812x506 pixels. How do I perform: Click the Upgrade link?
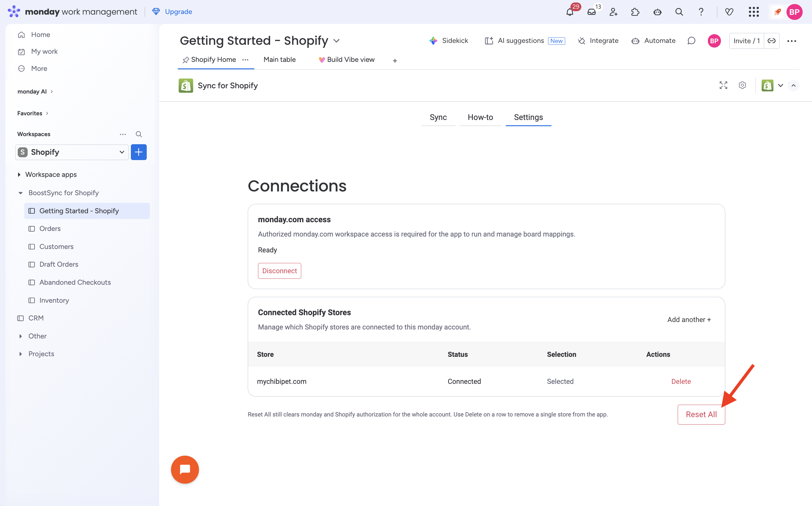pos(172,12)
